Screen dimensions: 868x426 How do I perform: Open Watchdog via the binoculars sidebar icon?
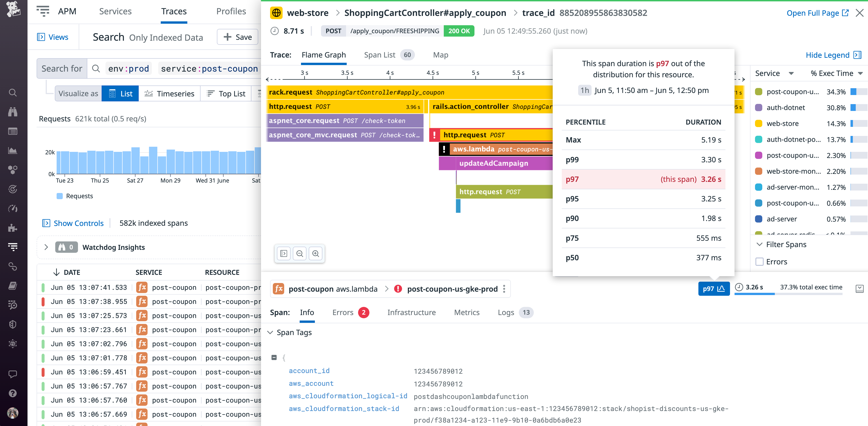click(13, 112)
